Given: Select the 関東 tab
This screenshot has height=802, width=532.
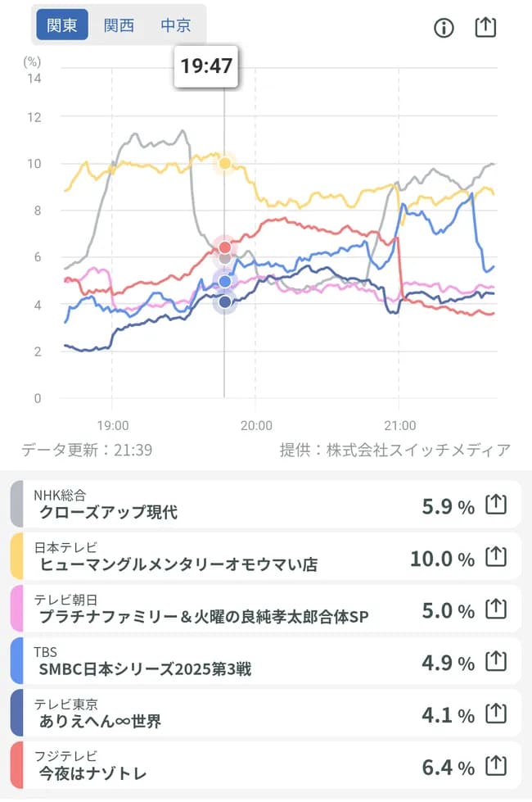Looking at the screenshot, I should coord(61,25).
